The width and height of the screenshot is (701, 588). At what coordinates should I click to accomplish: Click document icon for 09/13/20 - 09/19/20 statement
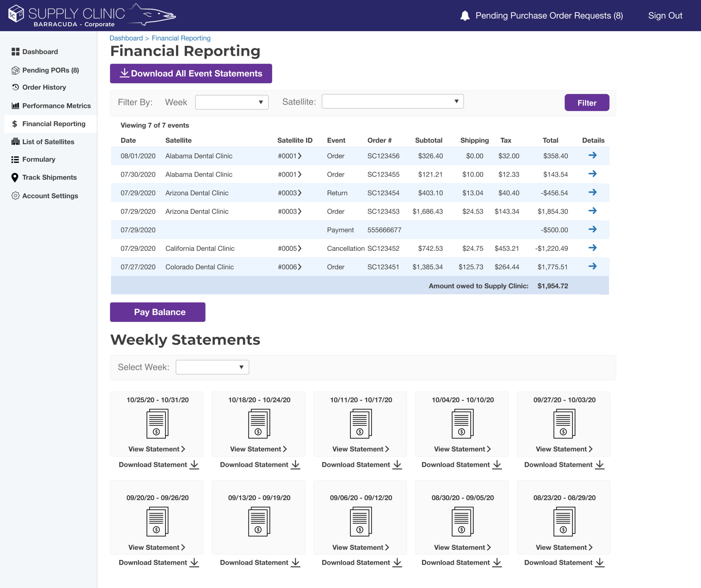(x=259, y=522)
